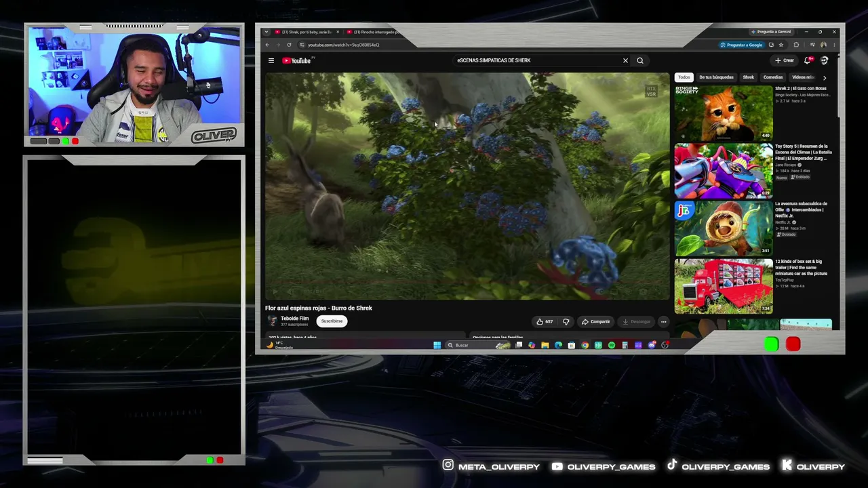Click title 'Toy Story 5 | Resumen de la Escena'

coord(804,152)
